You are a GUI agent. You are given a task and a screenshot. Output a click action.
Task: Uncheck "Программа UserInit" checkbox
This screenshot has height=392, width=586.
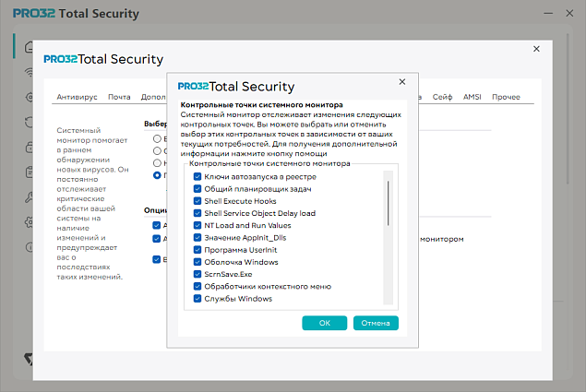point(197,250)
